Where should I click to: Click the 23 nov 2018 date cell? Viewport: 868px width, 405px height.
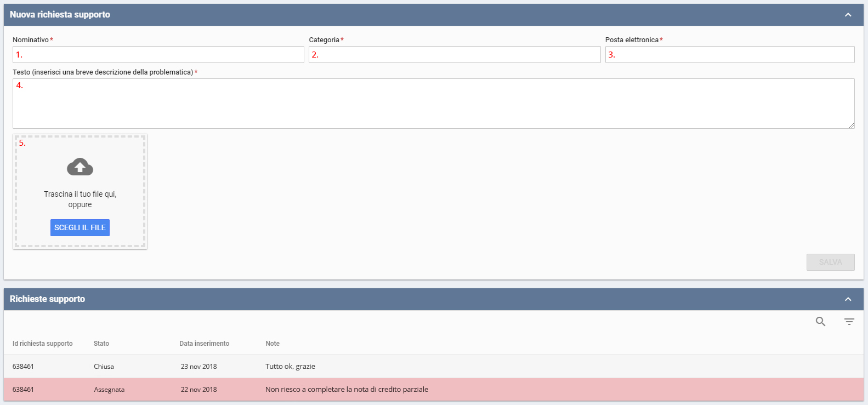[198, 367]
